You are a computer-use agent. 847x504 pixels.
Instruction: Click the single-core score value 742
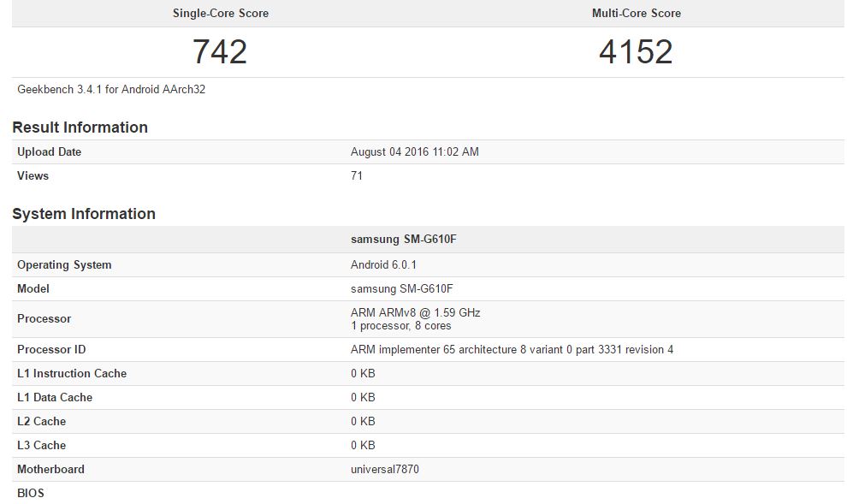[220, 52]
